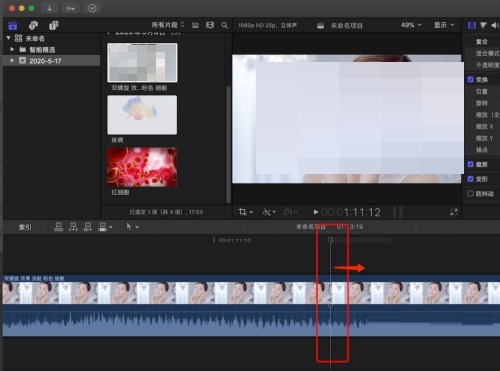This screenshot has width=500, height=371.
Task: Select the 红细胞 clip thumbnail
Action: tap(142, 167)
